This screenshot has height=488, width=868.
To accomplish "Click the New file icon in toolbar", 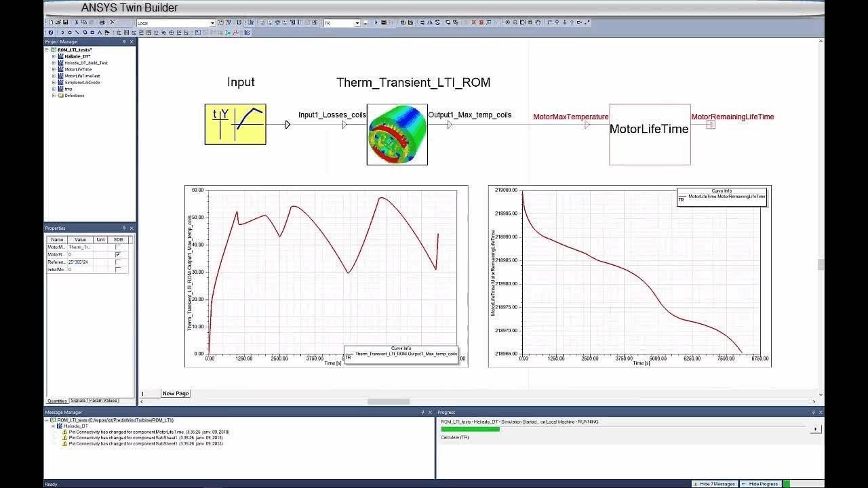I will pyautogui.click(x=51, y=22).
